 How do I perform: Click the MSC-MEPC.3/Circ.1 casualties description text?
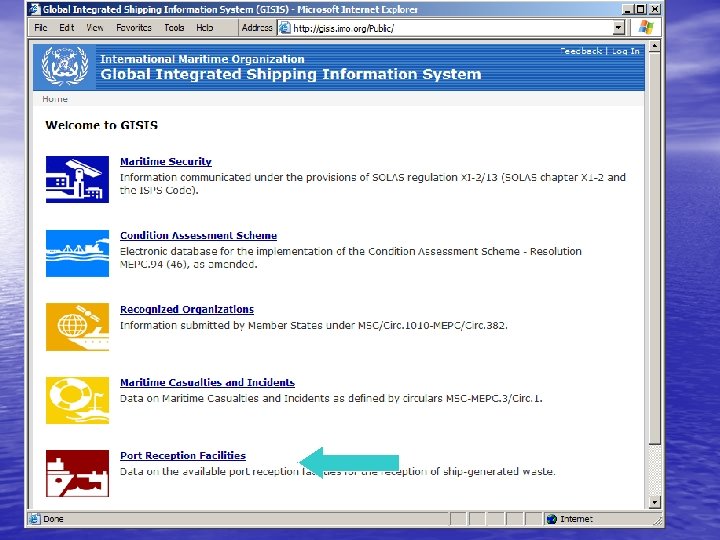[x=331, y=399]
